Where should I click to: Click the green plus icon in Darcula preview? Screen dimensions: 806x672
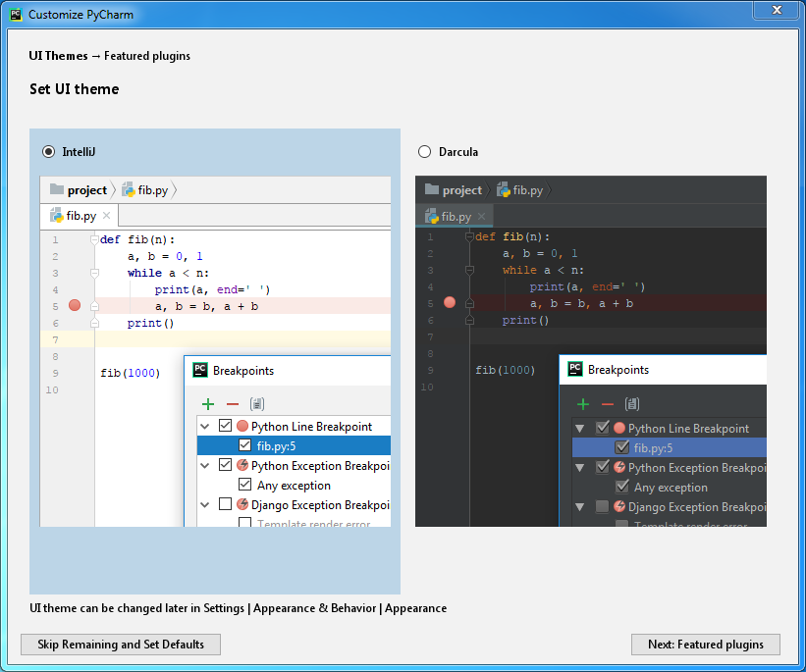pos(582,404)
